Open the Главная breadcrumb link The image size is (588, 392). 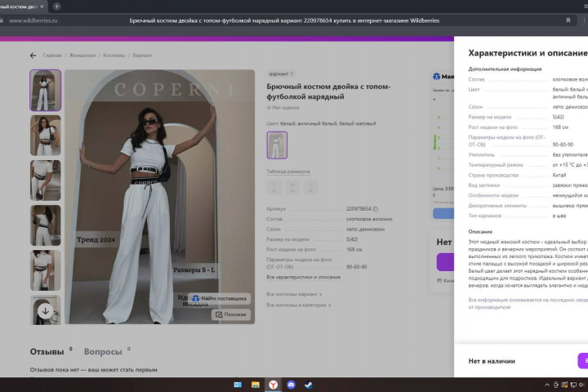tap(52, 56)
